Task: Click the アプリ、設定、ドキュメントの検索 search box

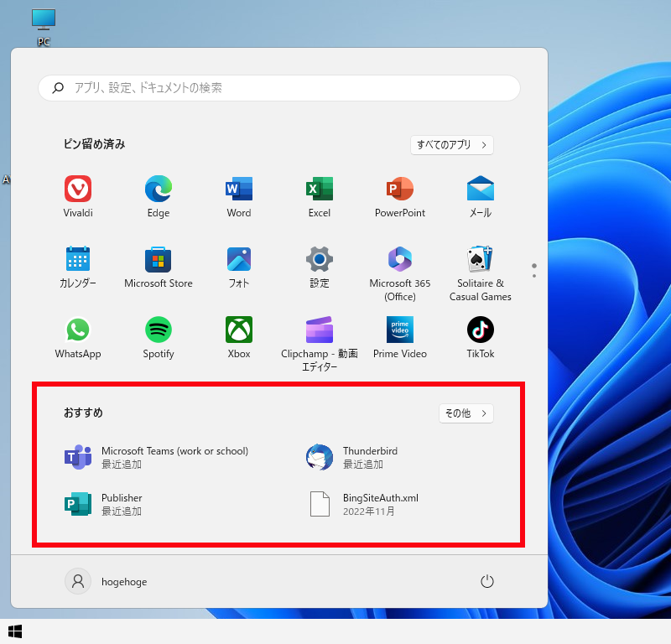Action: (279, 88)
